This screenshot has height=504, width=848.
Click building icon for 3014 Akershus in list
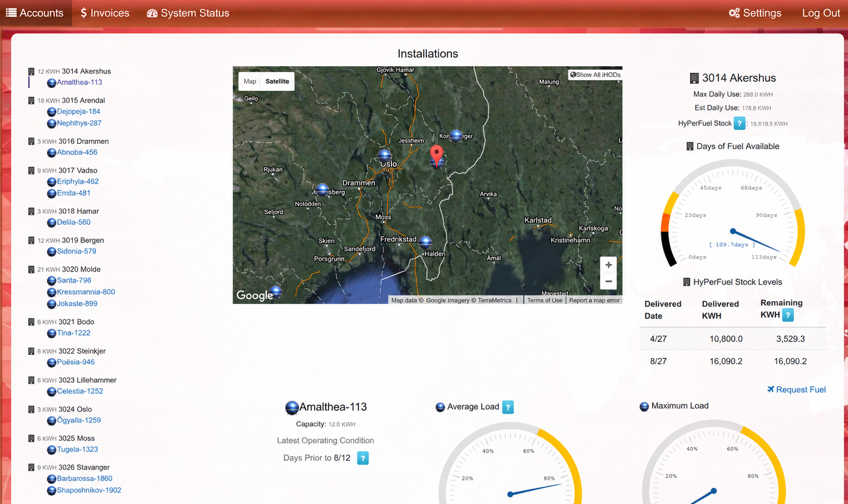[31, 71]
